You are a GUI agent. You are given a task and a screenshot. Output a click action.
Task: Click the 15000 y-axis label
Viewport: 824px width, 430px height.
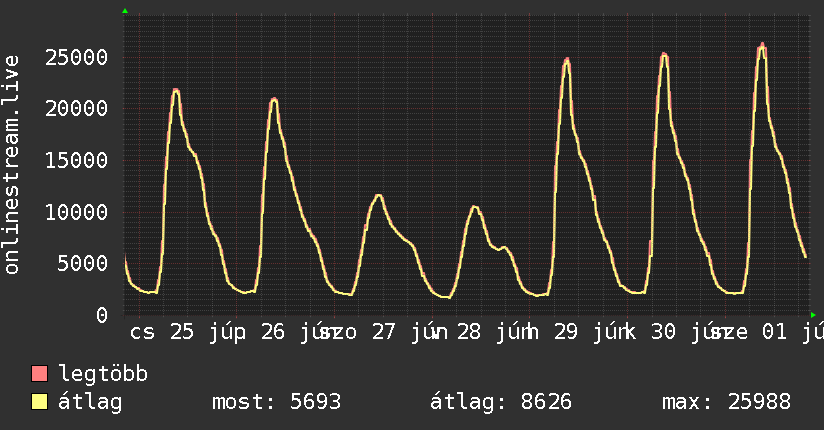click(x=77, y=160)
